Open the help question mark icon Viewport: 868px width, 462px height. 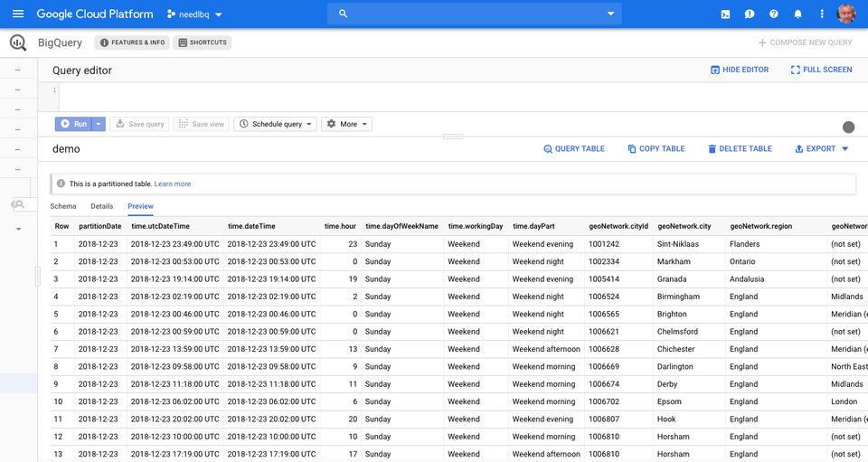(x=774, y=14)
